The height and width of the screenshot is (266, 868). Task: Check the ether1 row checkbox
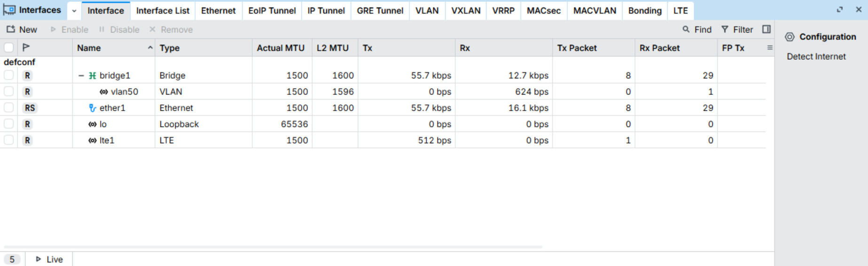[9, 108]
